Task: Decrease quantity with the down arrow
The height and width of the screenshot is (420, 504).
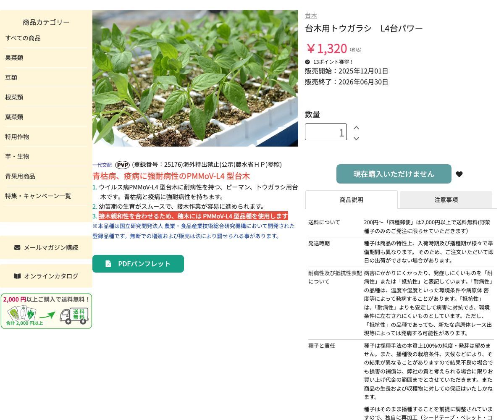Action: point(356,138)
